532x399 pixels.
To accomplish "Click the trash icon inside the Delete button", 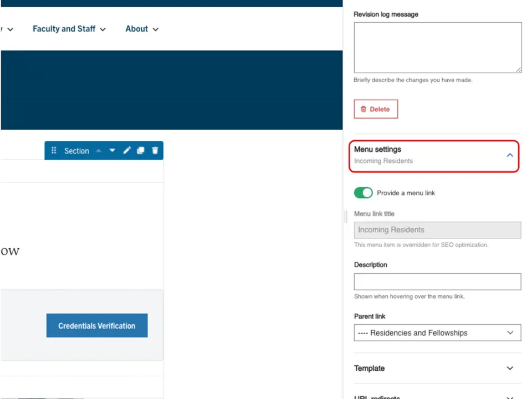I will pyautogui.click(x=364, y=109).
